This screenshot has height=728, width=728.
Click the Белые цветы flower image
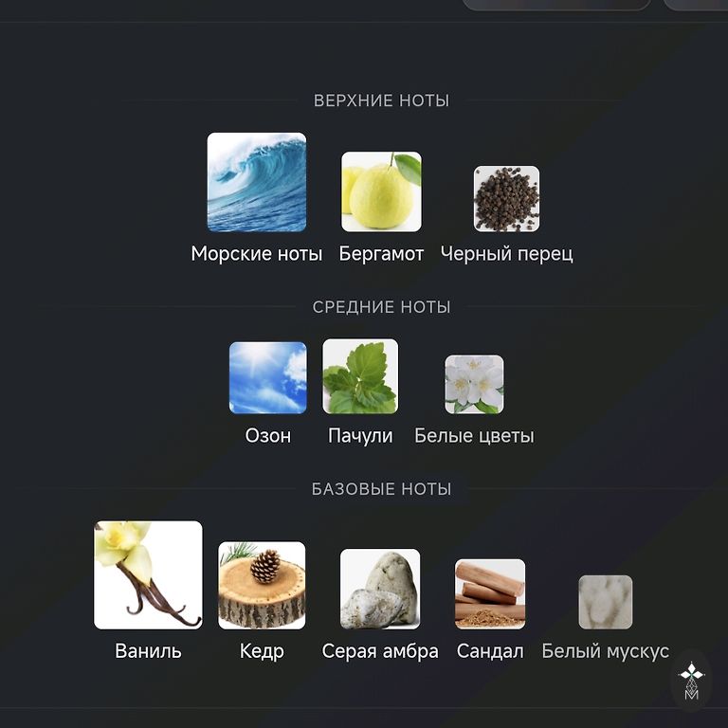pos(474,384)
